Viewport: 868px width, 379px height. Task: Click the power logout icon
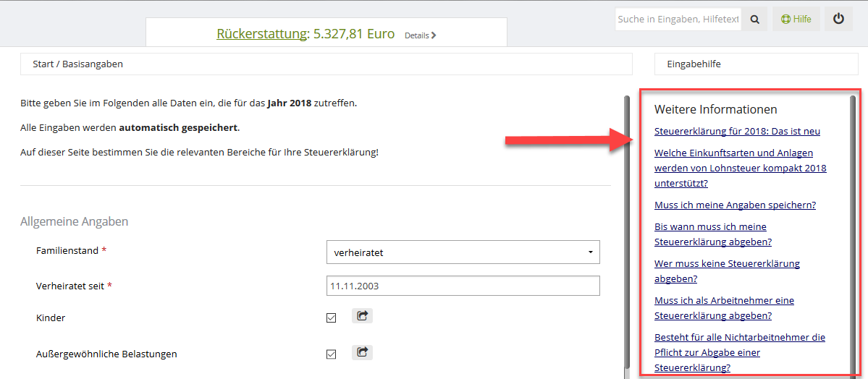pos(838,20)
